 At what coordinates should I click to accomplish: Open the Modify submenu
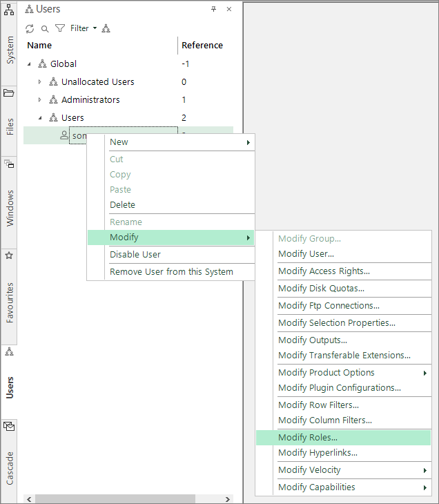[x=170, y=238]
